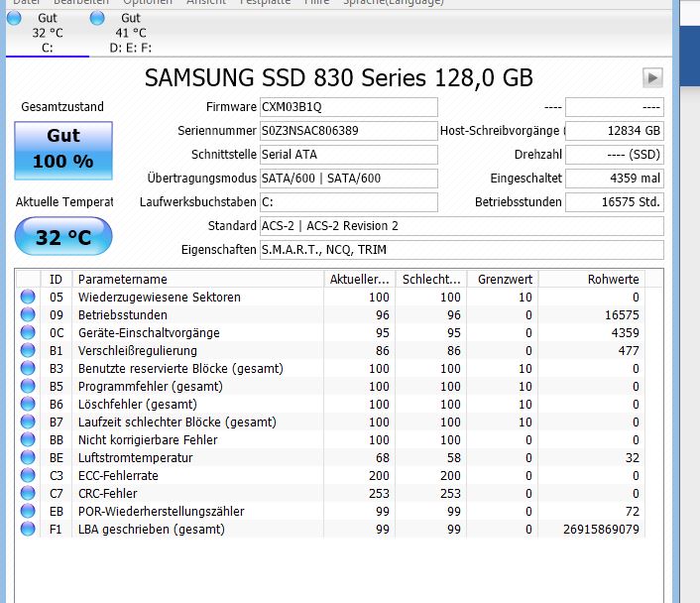Select the CRC-Fehler parameter name
This screenshot has height=603, width=700.
coord(108,494)
